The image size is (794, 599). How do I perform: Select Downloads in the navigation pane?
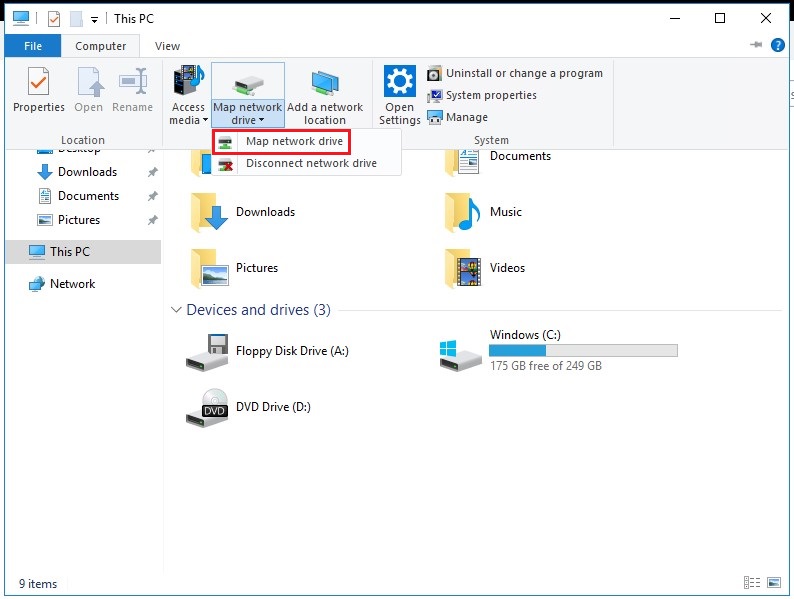(x=87, y=172)
